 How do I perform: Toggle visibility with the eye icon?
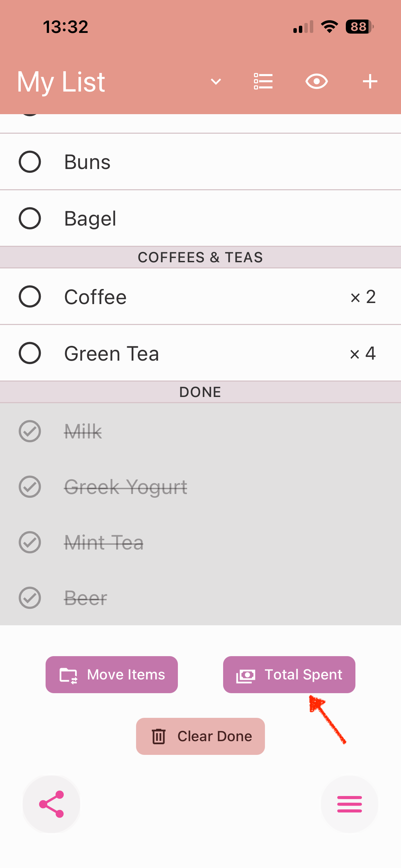pos(316,82)
